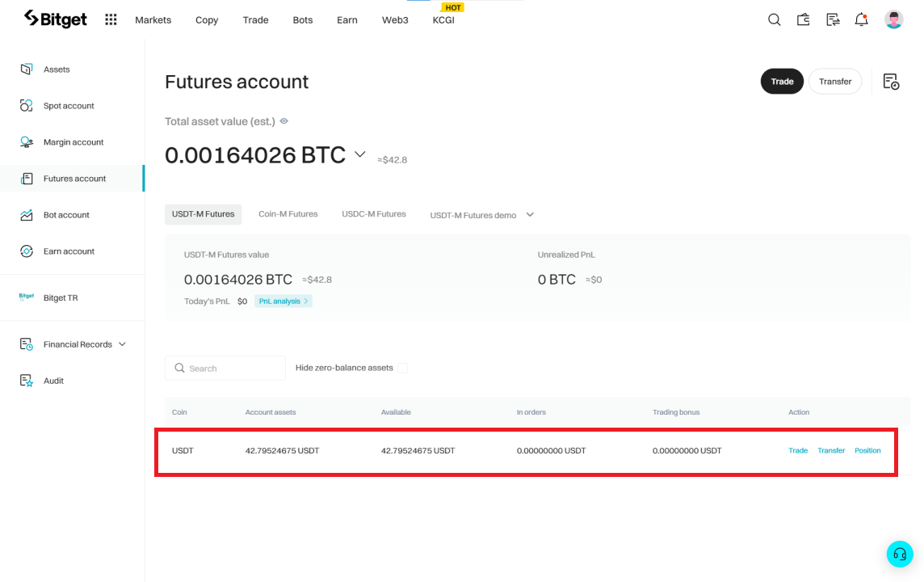
Task: Click the Earn account sidebar icon
Action: pyautogui.click(x=27, y=251)
